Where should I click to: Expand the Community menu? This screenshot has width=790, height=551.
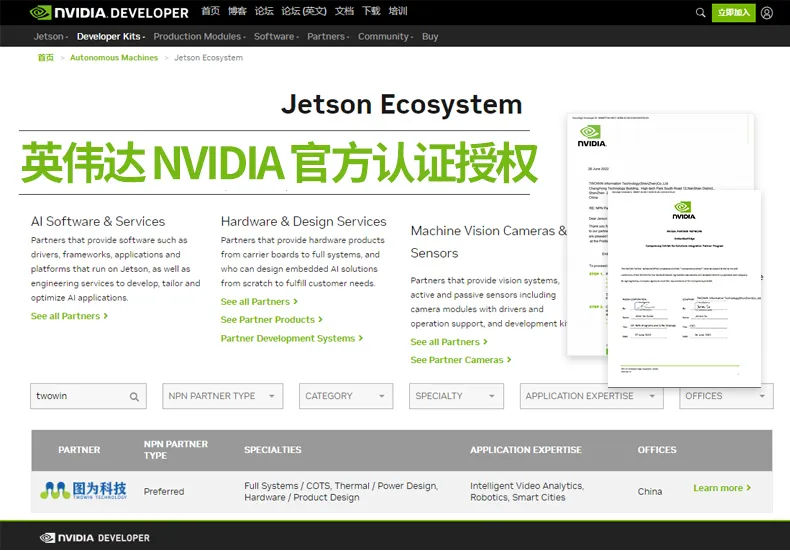tap(385, 36)
